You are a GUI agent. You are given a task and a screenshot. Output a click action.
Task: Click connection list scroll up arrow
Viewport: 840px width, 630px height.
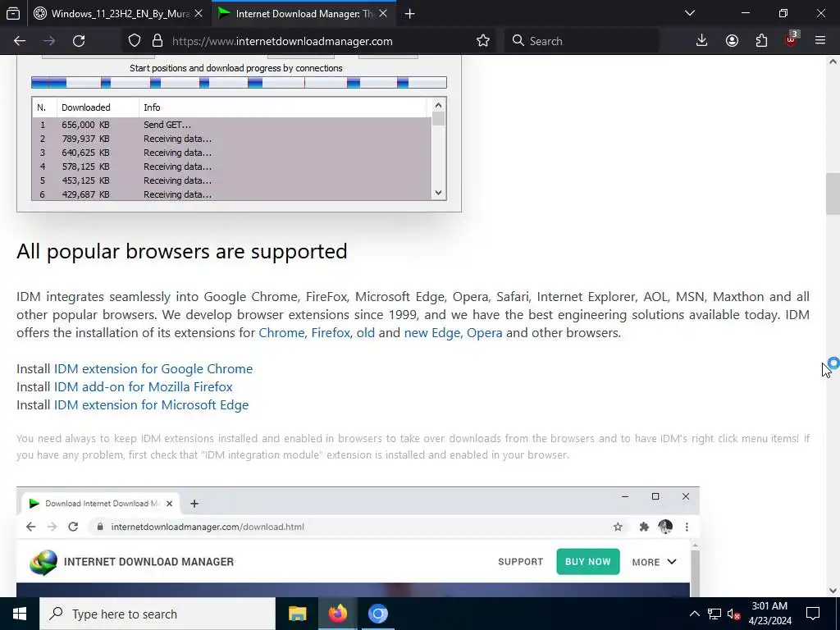pyautogui.click(x=438, y=105)
